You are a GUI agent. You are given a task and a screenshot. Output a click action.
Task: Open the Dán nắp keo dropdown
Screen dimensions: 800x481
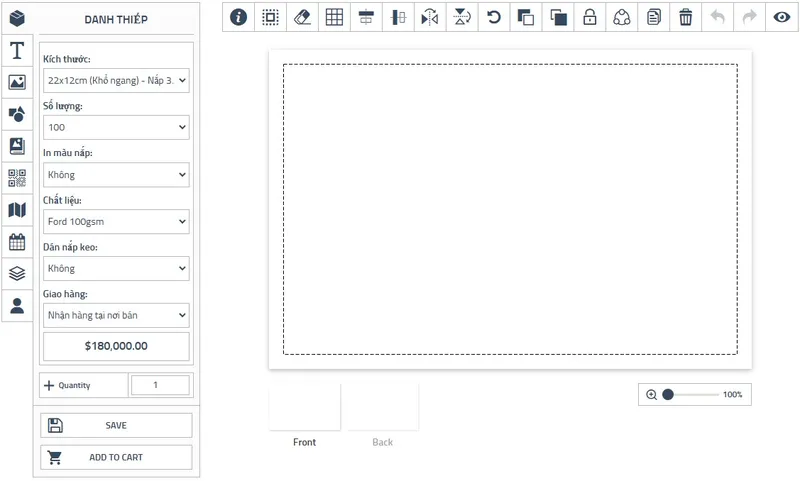[x=116, y=268]
